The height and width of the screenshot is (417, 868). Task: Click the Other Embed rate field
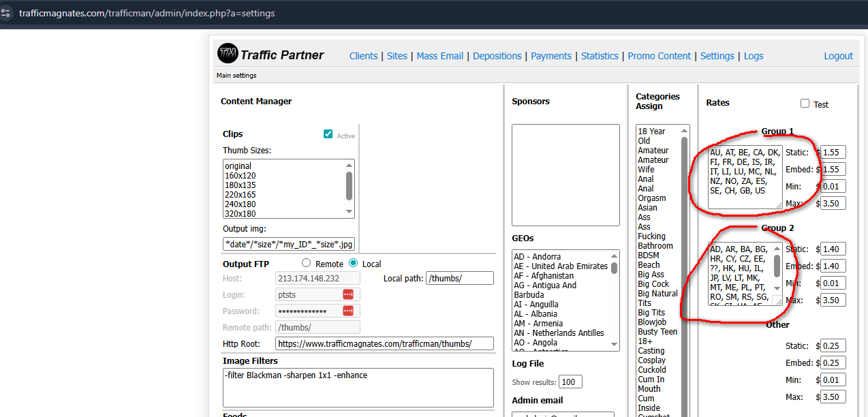pos(833,362)
